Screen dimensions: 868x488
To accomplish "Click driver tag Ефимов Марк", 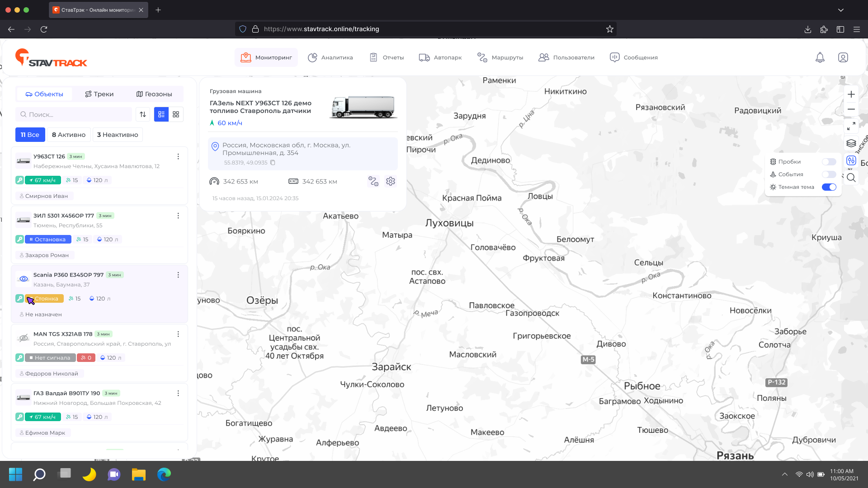I will tap(43, 433).
